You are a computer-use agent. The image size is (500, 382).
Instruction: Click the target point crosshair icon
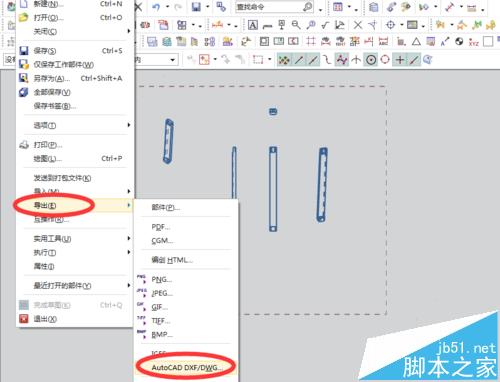[x=390, y=25]
